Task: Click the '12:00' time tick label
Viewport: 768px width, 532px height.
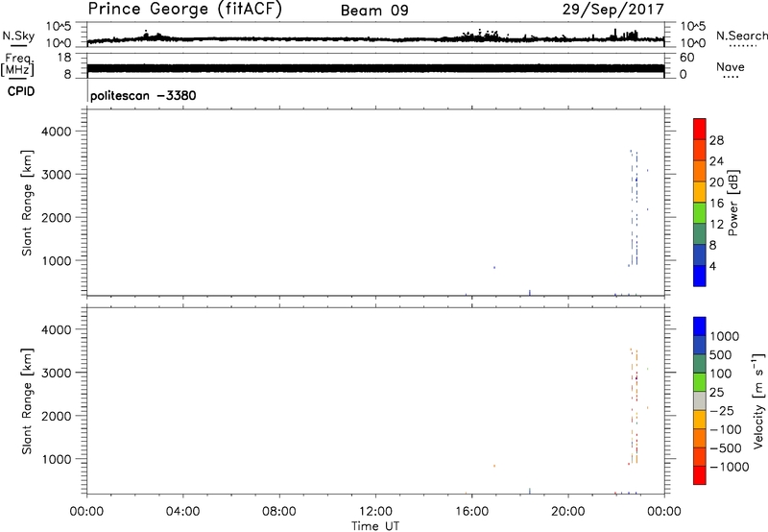Action: point(375,512)
